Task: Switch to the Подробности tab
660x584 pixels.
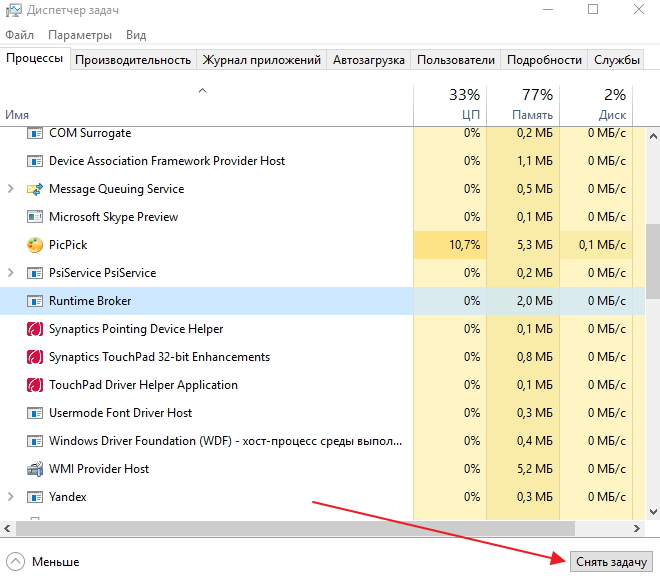Action: pyautogui.click(x=544, y=60)
